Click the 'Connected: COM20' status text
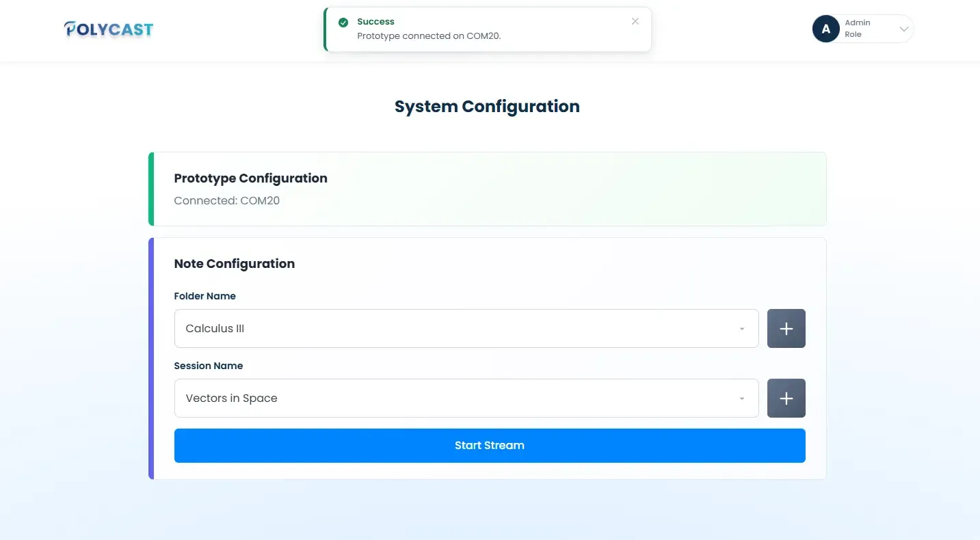This screenshot has width=980, height=540. pos(227,201)
